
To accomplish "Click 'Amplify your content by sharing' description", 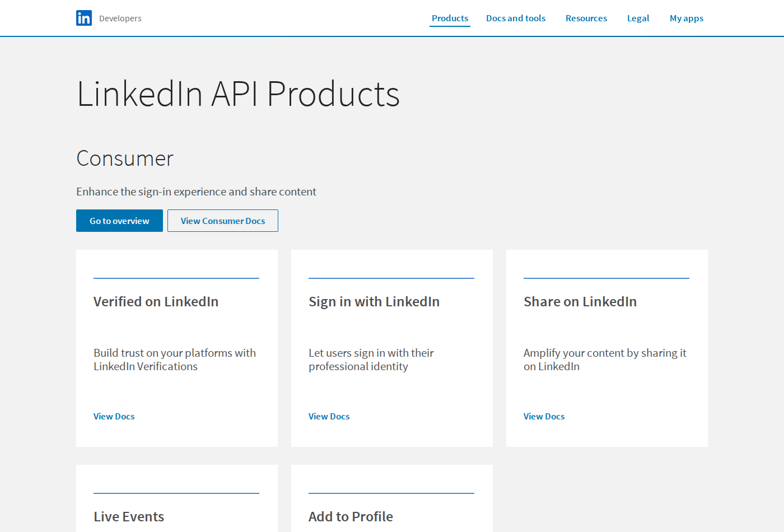I will pos(605,360).
